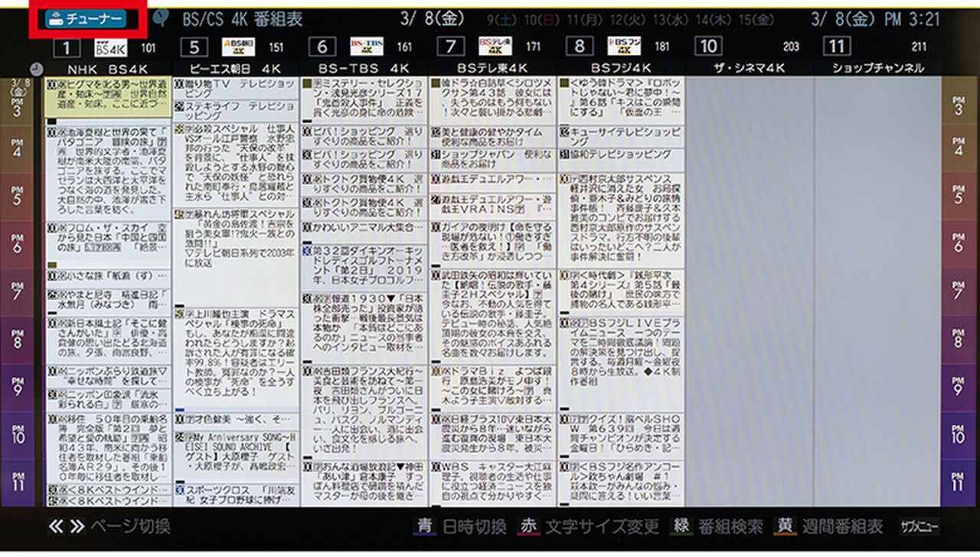Select the BSテレ東 4K channel logo
Screen dimensions: 980x557
[495, 47]
